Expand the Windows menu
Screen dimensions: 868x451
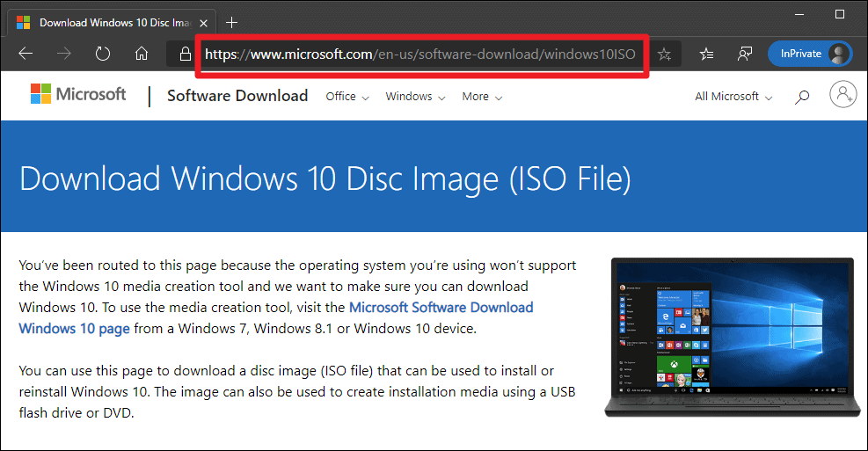click(x=415, y=97)
